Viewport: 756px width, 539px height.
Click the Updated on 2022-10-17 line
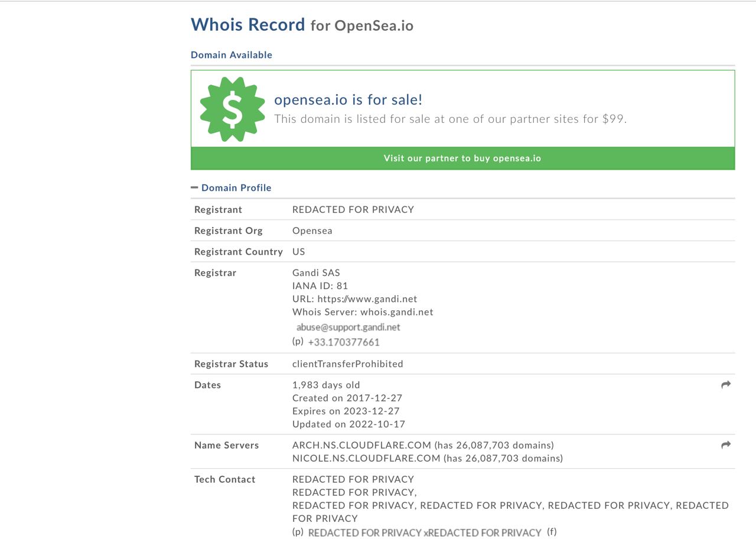pos(348,424)
